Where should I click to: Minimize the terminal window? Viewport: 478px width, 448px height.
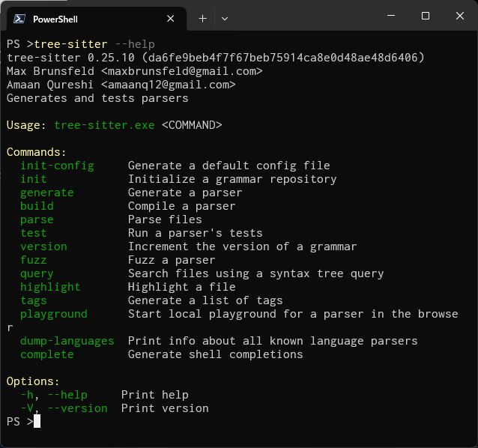tap(390, 16)
